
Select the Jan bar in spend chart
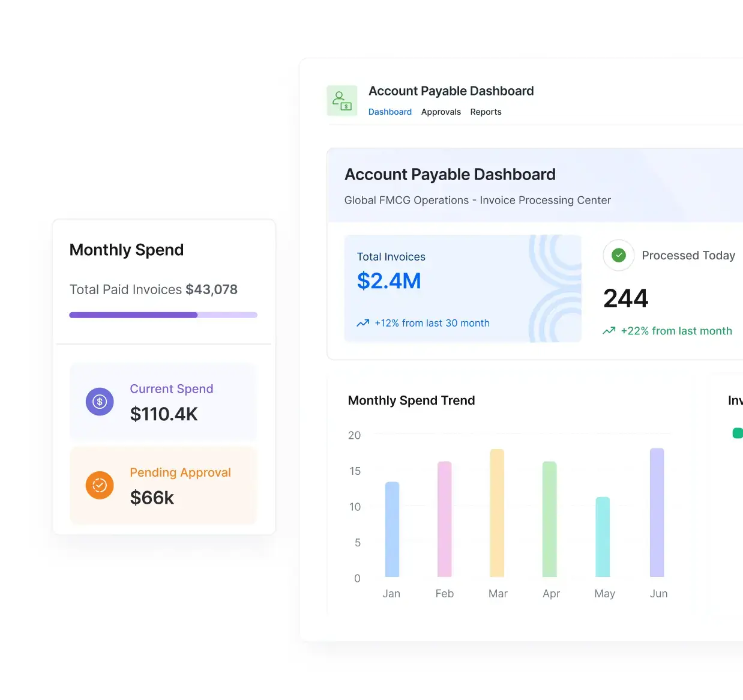click(392, 529)
